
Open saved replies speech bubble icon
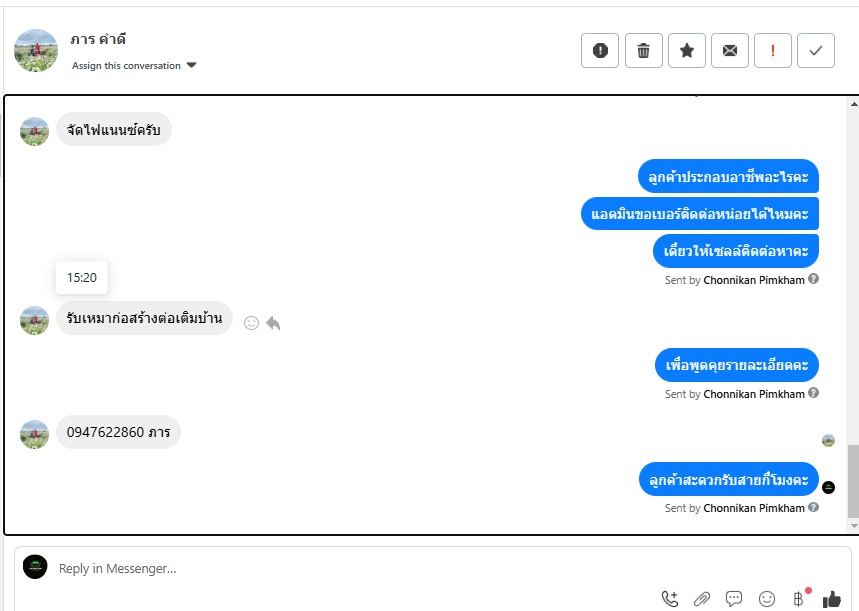click(734, 598)
